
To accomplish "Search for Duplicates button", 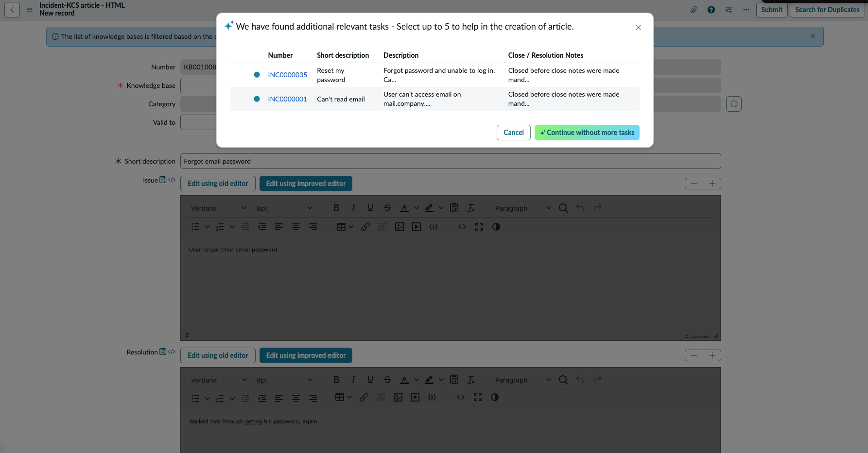I will [827, 10].
